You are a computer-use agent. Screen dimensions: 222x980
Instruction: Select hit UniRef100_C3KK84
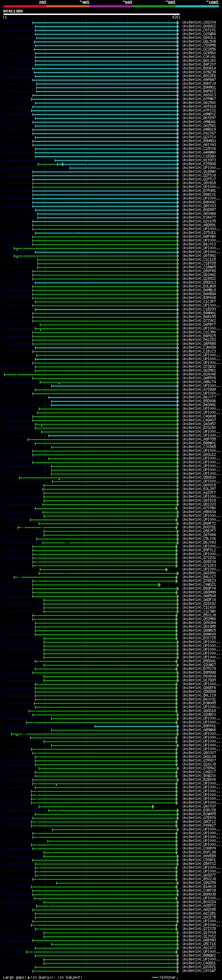tap(199, 347)
